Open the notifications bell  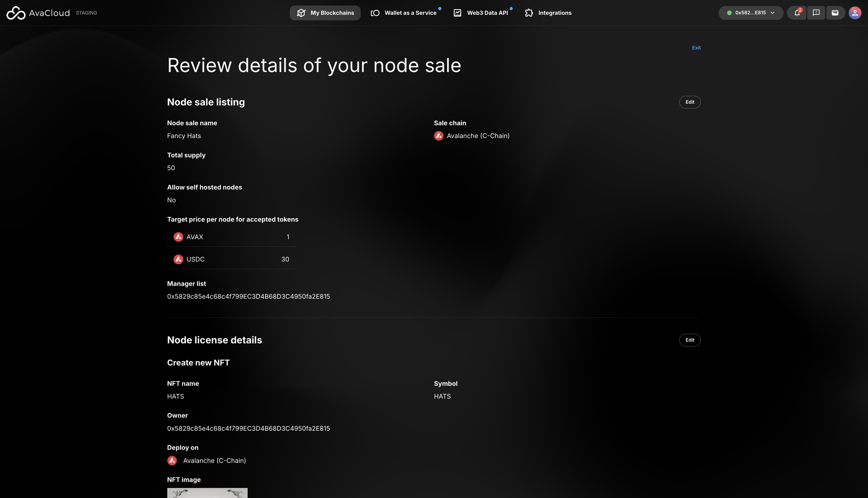[x=797, y=13]
